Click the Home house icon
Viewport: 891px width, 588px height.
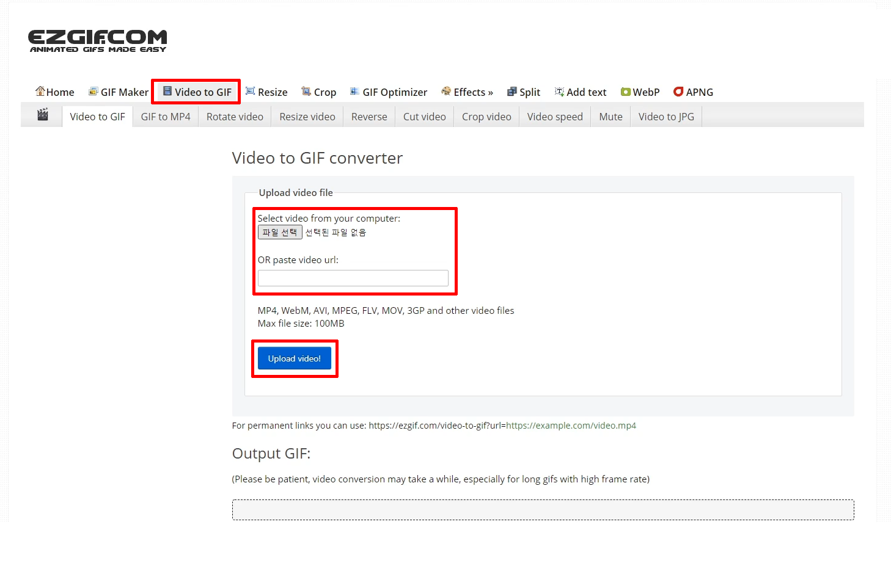point(40,91)
